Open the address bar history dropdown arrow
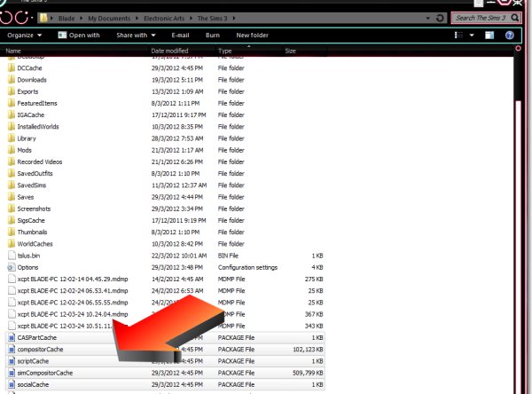The width and height of the screenshot is (532, 394). pyautogui.click(x=429, y=18)
